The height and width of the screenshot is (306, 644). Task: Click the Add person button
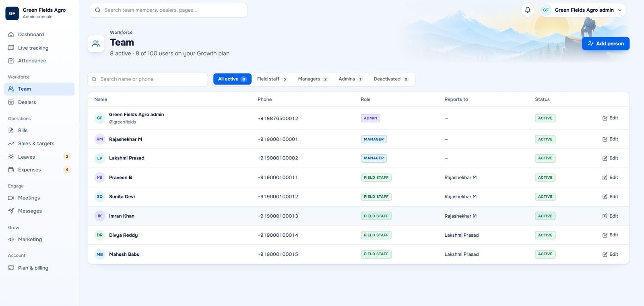(606, 43)
